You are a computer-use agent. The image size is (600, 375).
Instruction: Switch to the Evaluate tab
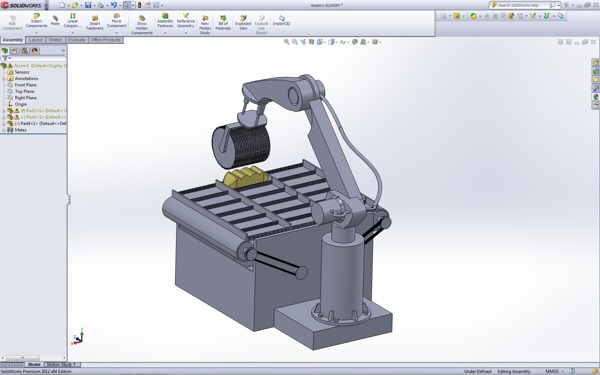point(77,40)
